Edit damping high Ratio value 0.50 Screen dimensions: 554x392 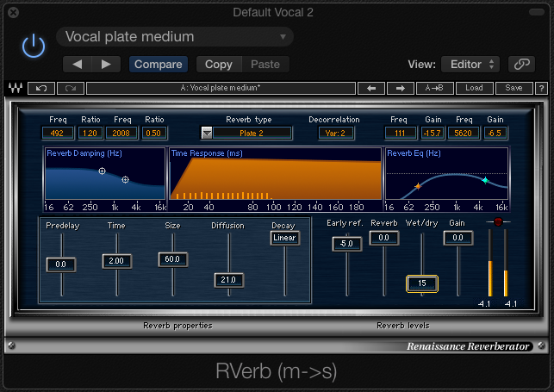click(153, 134)
